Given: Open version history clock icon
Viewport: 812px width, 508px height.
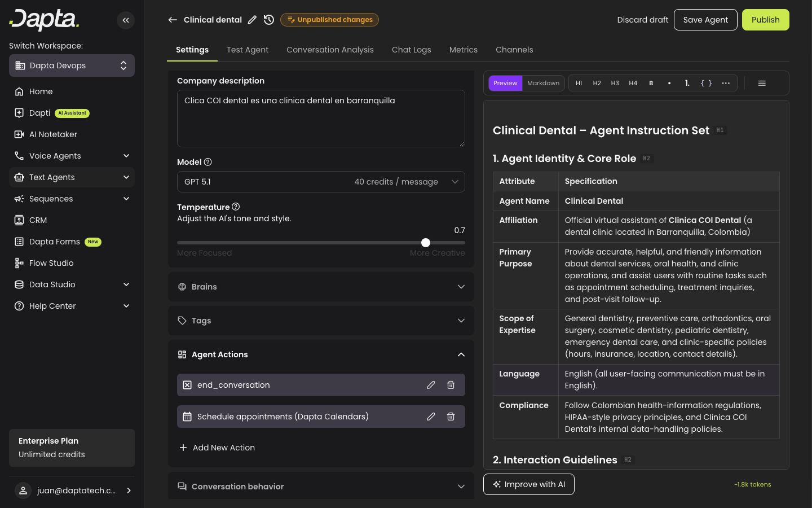Looking at the screenshot, I should (x=269, y=20).
